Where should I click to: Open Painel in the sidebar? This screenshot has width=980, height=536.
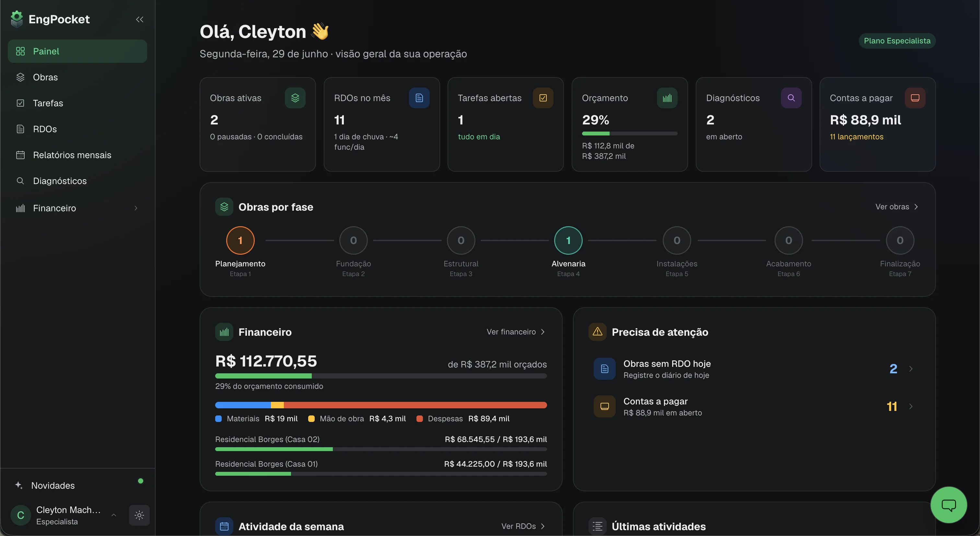coord(77,51)
